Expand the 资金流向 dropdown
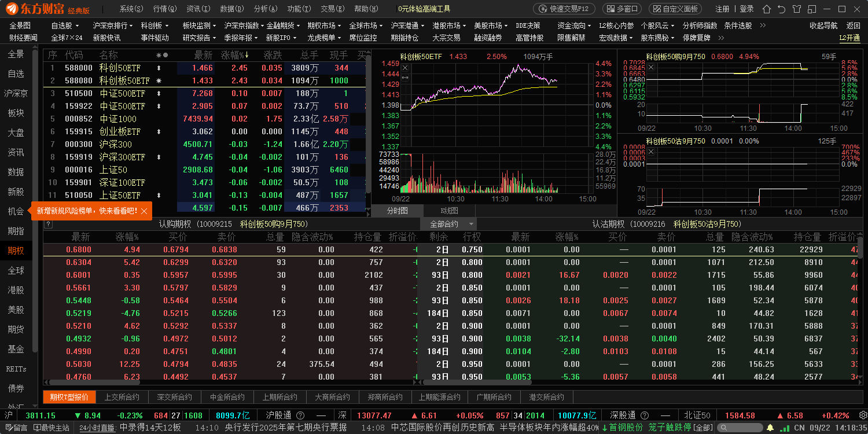The width and height of the screenshot is (868, 434). point(575,25)
